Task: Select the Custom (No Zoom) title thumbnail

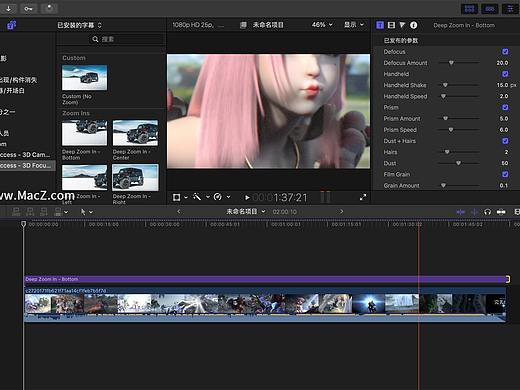Action: click(x=85, y=78)
